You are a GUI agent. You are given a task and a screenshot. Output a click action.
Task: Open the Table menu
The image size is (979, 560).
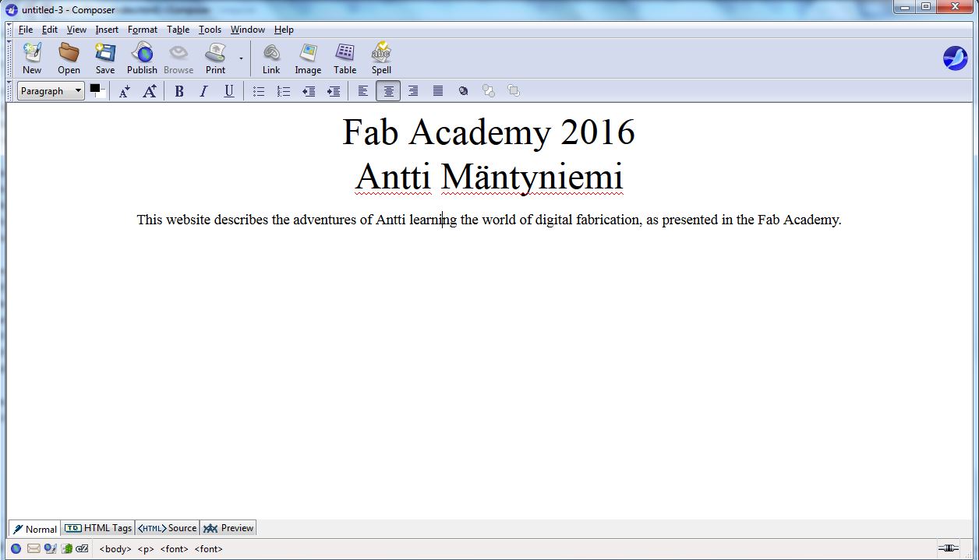[178, 30]
